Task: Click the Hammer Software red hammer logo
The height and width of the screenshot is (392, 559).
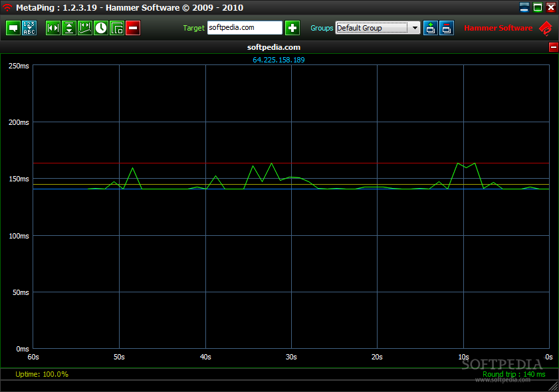Action: tap(545, 28)
